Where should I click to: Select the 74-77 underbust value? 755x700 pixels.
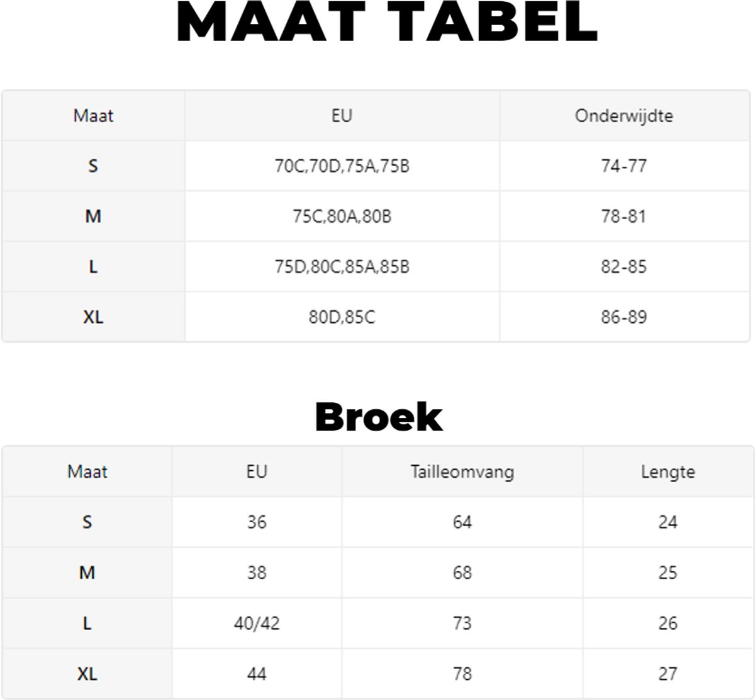(624, 166)
